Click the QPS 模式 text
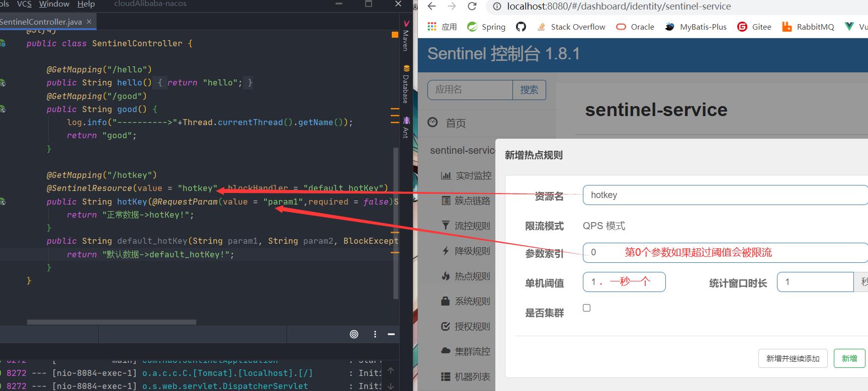Image resolution: width=868 pixels, height=391 pixels. pos(604,226)
